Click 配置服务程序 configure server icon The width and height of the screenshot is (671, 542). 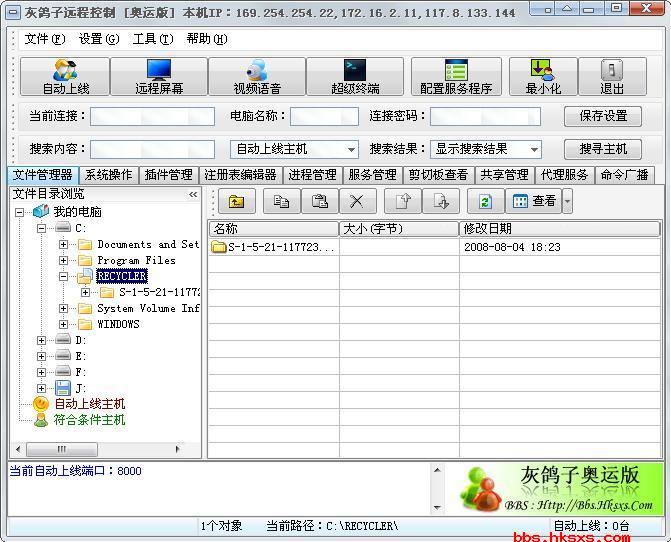[x=455, y=76]
